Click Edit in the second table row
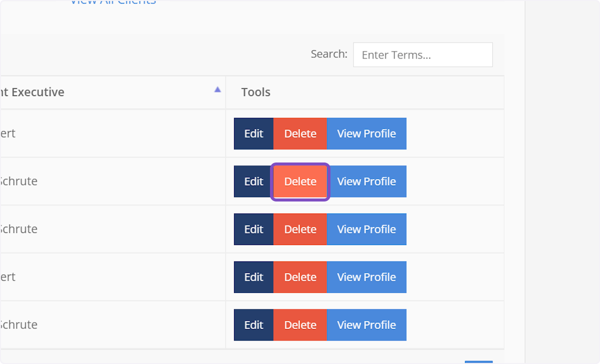This screenshot has height=364, width=600. click(x=253, y=181)
